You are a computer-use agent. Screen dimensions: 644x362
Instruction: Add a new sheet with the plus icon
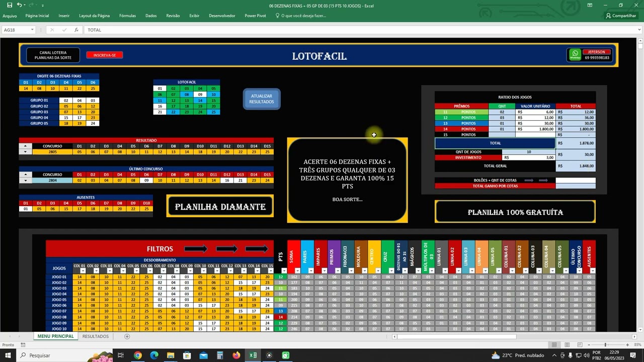(127, 336)
